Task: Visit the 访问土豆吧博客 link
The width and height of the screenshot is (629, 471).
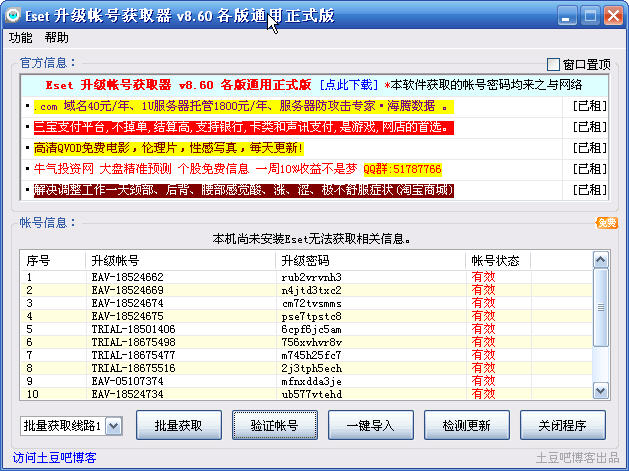Action: [55, 458]
